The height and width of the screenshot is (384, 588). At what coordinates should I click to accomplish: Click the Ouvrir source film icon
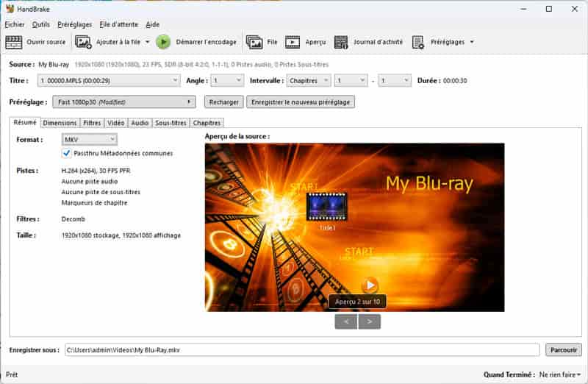click(x=14, y=42)
